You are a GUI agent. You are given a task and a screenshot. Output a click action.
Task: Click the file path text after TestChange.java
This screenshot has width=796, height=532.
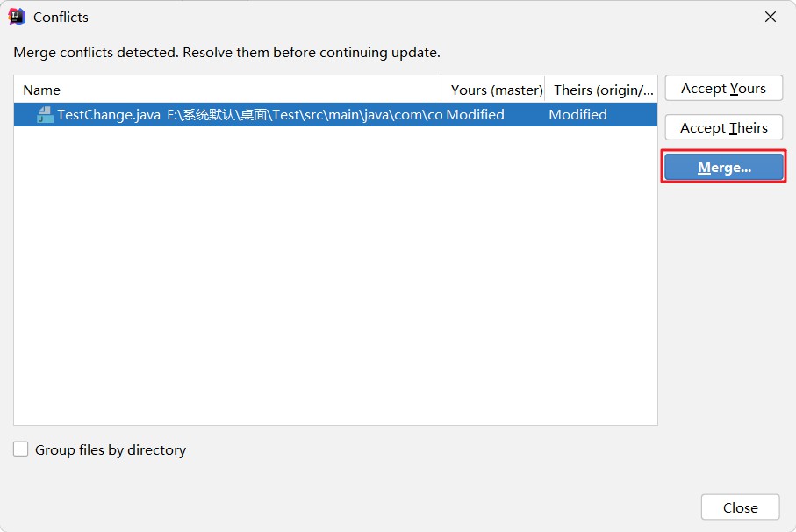pos(304,115)
